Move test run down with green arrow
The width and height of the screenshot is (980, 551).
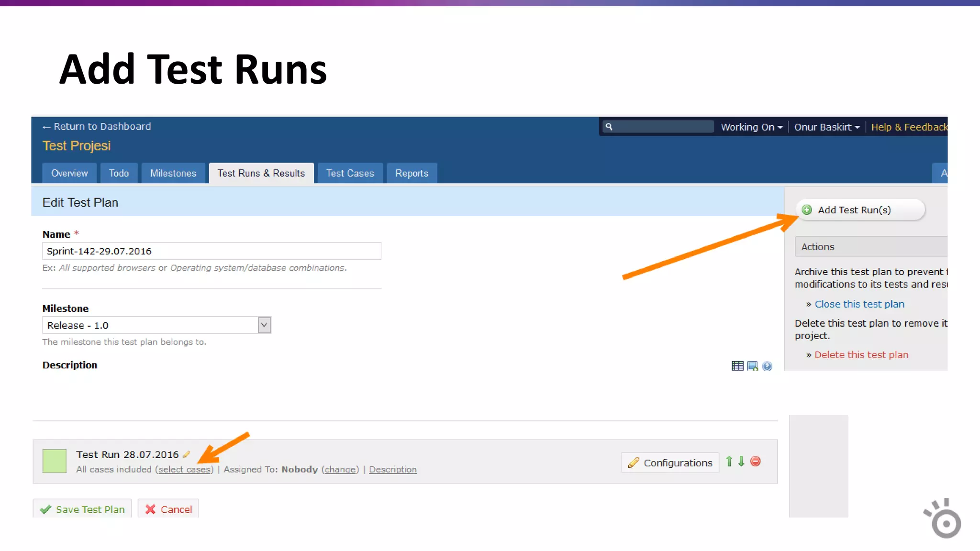741,461
